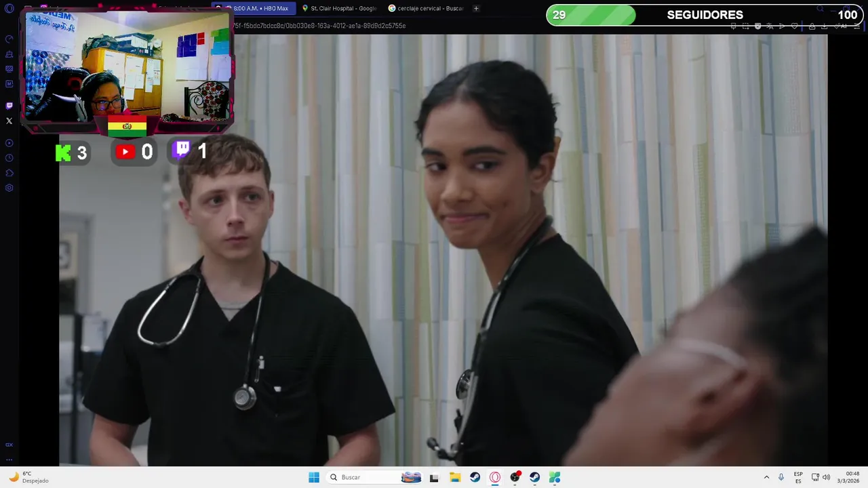Open the Player icon in Opera sidebar

coord(9,143)
